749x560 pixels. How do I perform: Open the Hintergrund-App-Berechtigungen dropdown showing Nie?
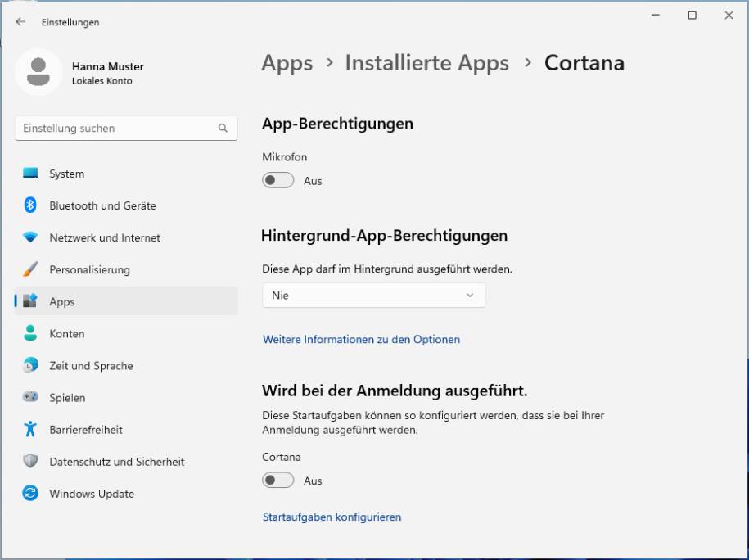(373, 296)
